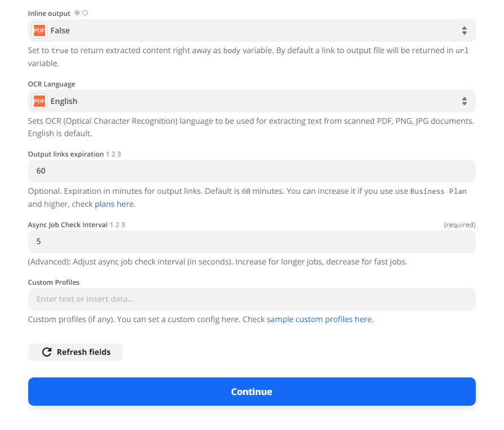This screenshot has width=504, height=430.
Task: Select the first radio button beside Inline output
Action: tap(76, 12)
